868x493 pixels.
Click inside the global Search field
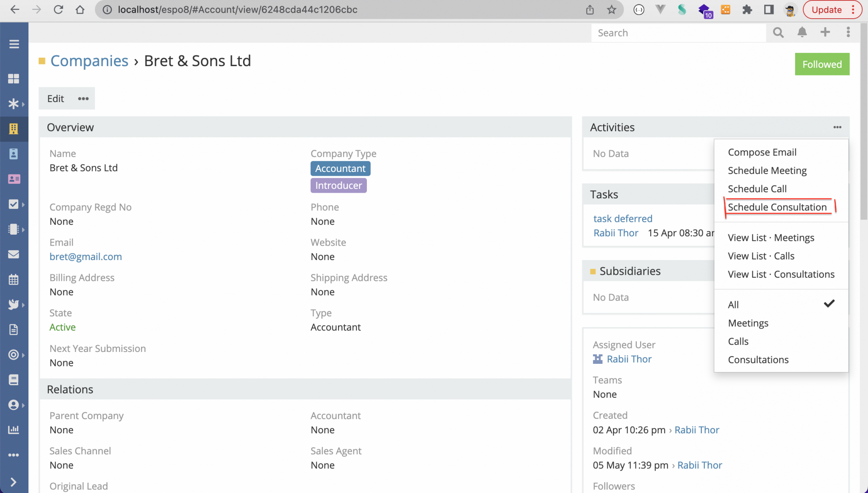(x=678, y=33)
